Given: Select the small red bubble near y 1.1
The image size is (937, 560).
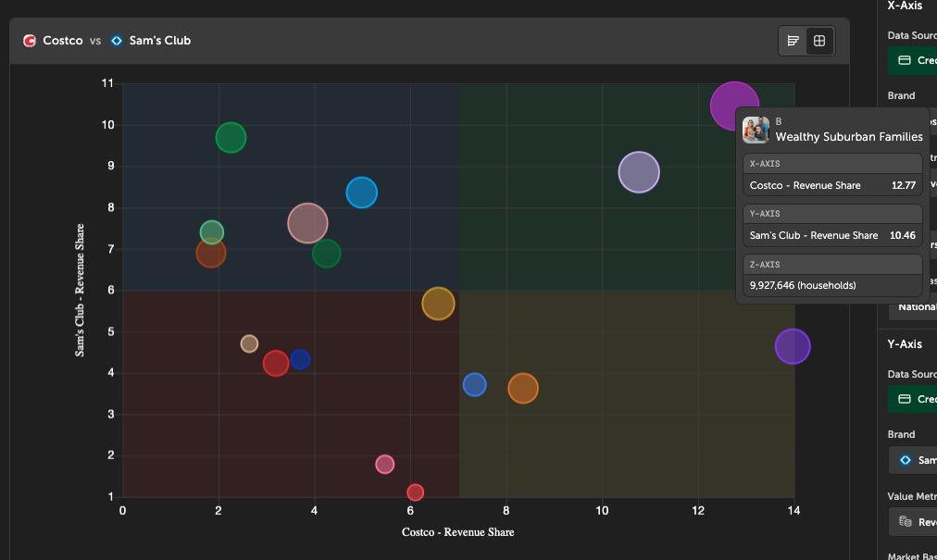Looking at the screenshot, I should [x=416, y=492].
